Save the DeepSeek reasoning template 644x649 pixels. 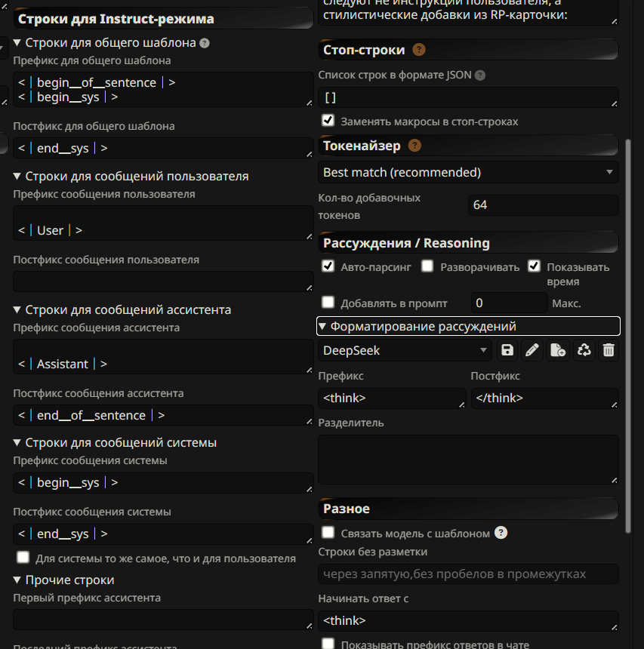507,350
